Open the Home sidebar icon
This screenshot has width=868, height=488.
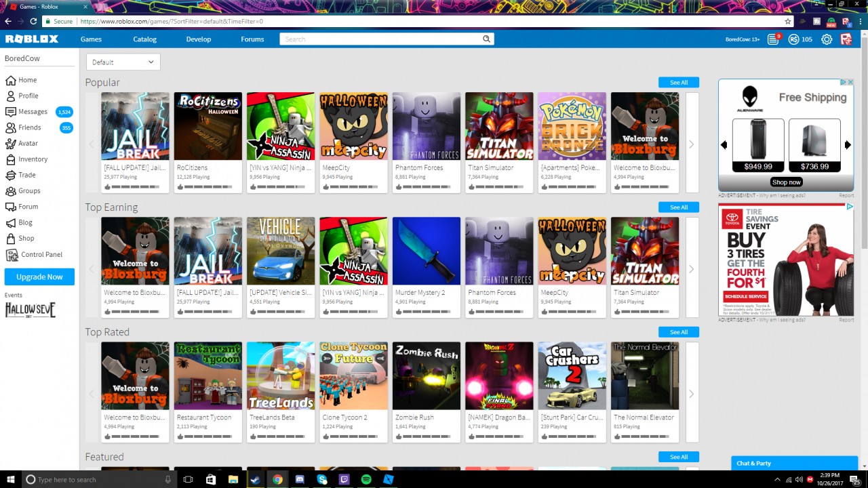click(x=11, y=80)
